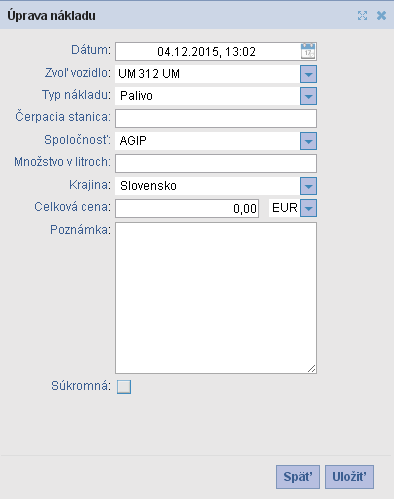Click the AGIP company field
Image resolution: width=394 pixels, height=499 pixels.
(207, 141)
